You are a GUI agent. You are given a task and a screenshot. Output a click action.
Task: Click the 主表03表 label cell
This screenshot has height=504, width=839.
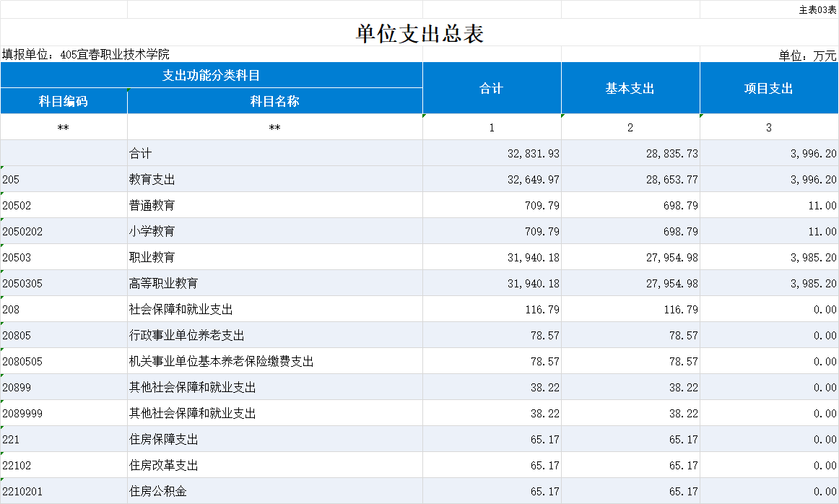pyautogui.click(x=817, y=9)
